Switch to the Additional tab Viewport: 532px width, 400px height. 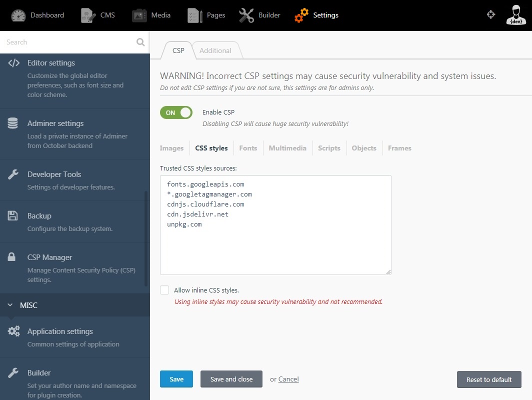pos(215,50)
